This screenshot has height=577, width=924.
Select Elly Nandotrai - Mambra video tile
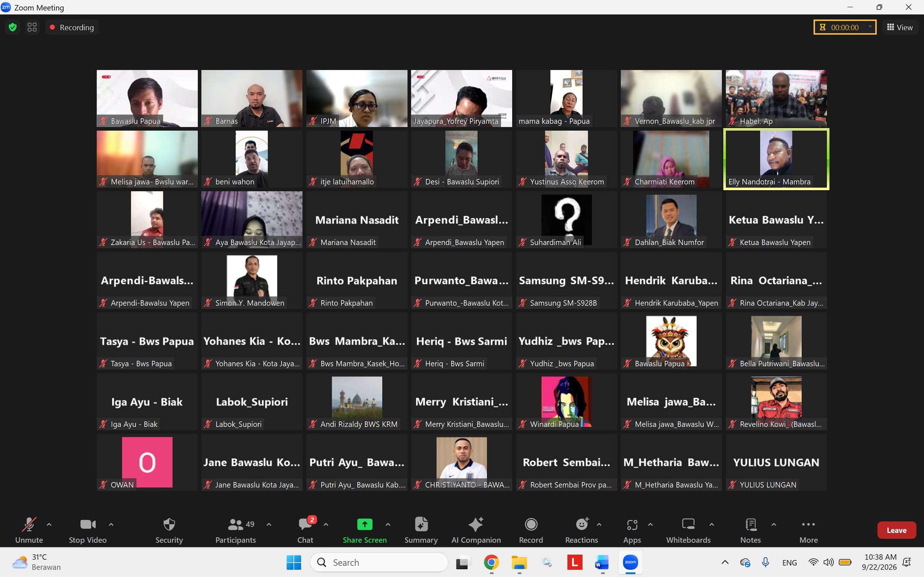pos(776,159)
